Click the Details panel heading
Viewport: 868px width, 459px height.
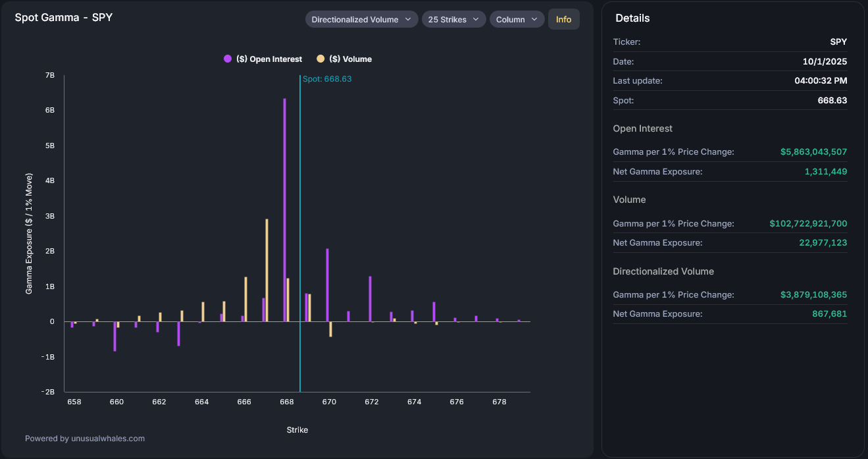point(632,18)
